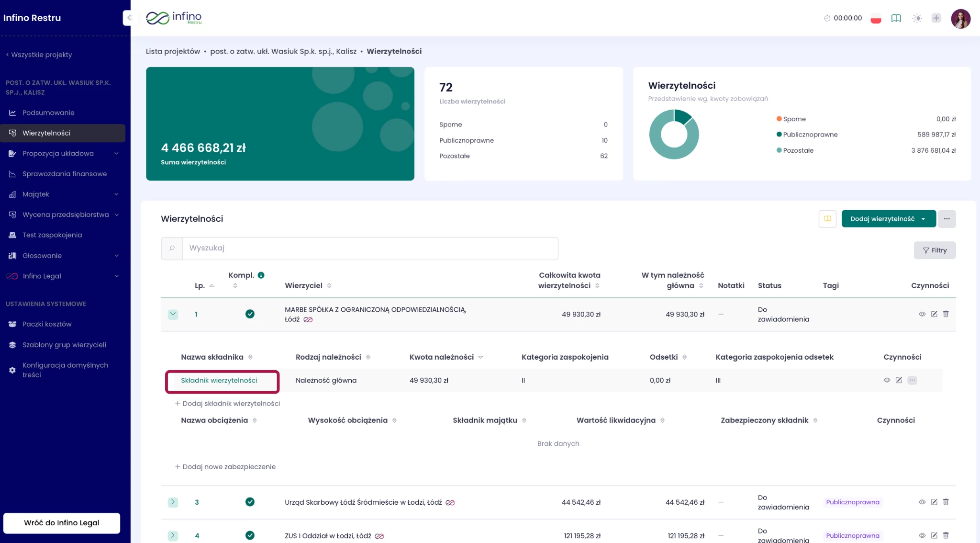View ZUS I Oddział row eye icon

coord(922,536)
